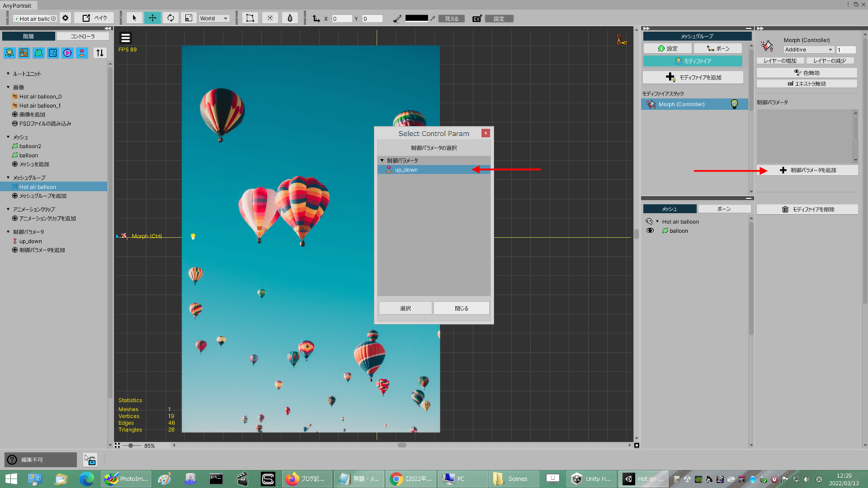868x488 pixels.
Task: Filter hierarchy by mesh icon
Action: click(38, 53)
